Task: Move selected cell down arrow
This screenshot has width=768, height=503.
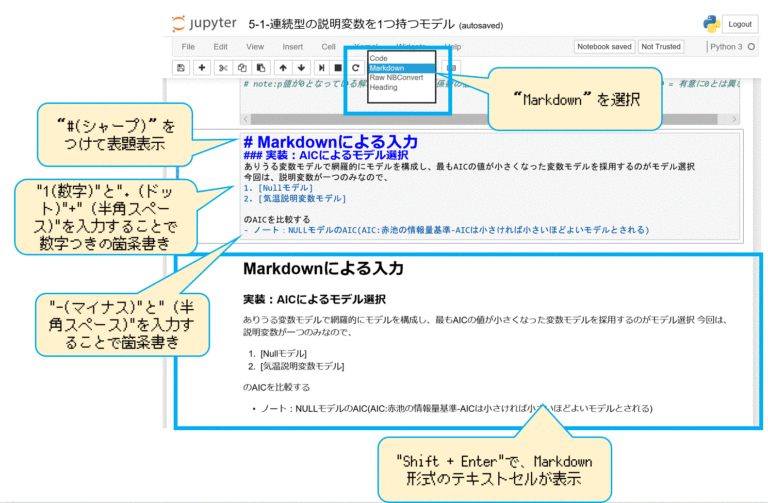Action: click(x=301, y=67)
